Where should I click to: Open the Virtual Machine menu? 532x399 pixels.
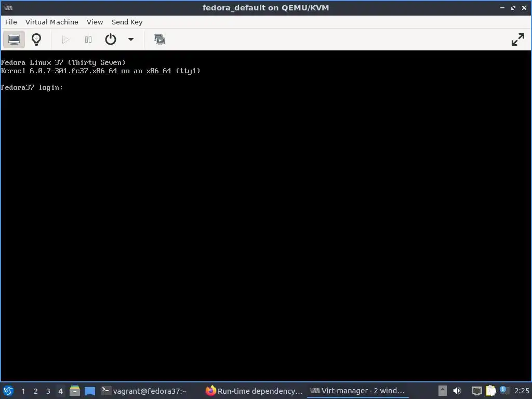52,22
